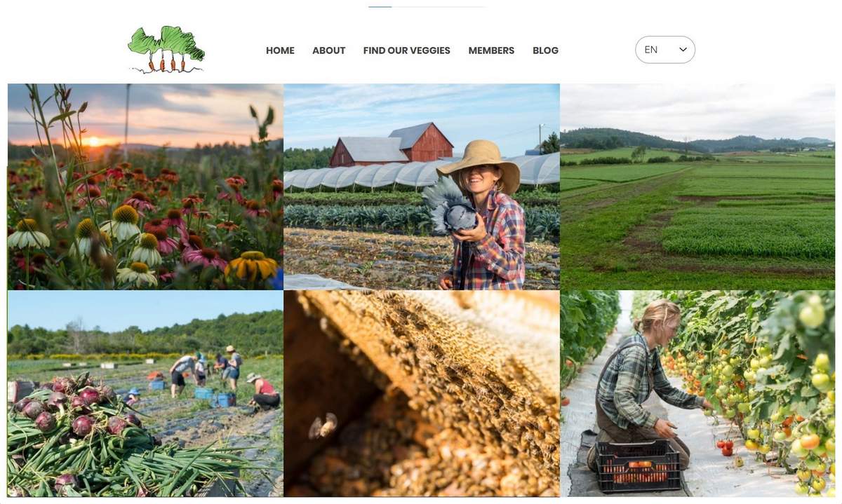
Task: Open the sunset coneflower field photo
Action: tap(145, 187)
